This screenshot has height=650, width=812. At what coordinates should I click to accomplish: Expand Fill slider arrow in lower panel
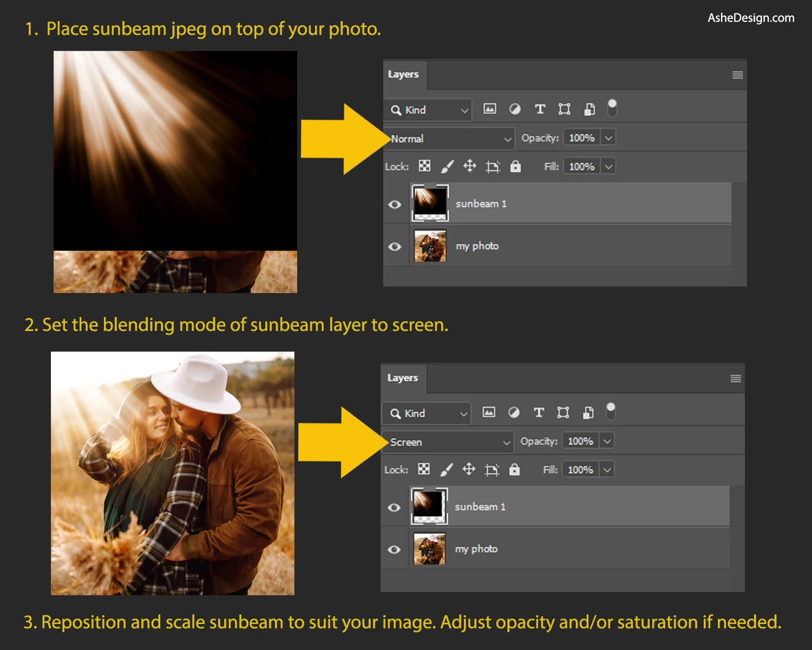[607, 470]
